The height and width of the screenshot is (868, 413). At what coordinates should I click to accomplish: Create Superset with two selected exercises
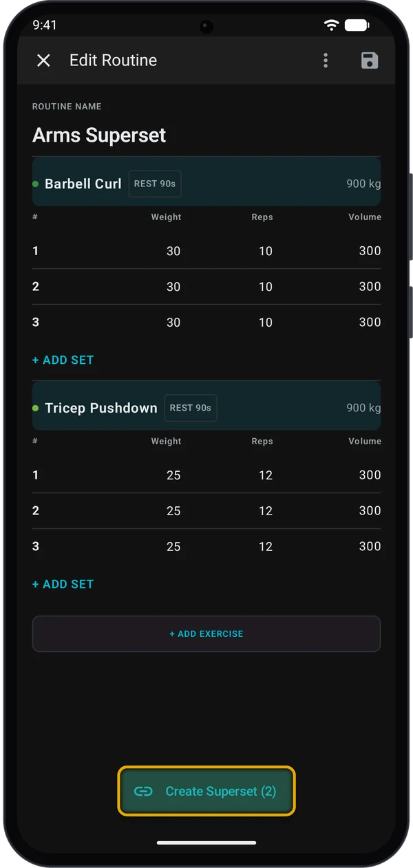click(x=206, y=791)
